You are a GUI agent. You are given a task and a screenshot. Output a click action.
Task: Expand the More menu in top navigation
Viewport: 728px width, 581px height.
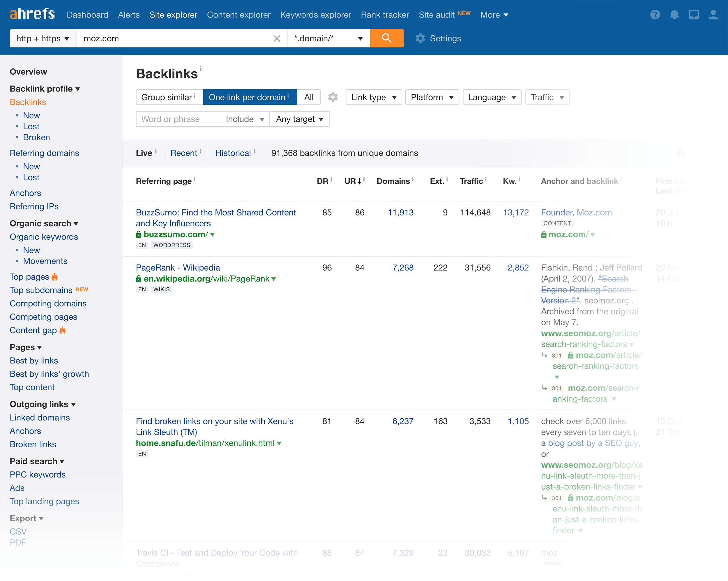pos(494,15)
